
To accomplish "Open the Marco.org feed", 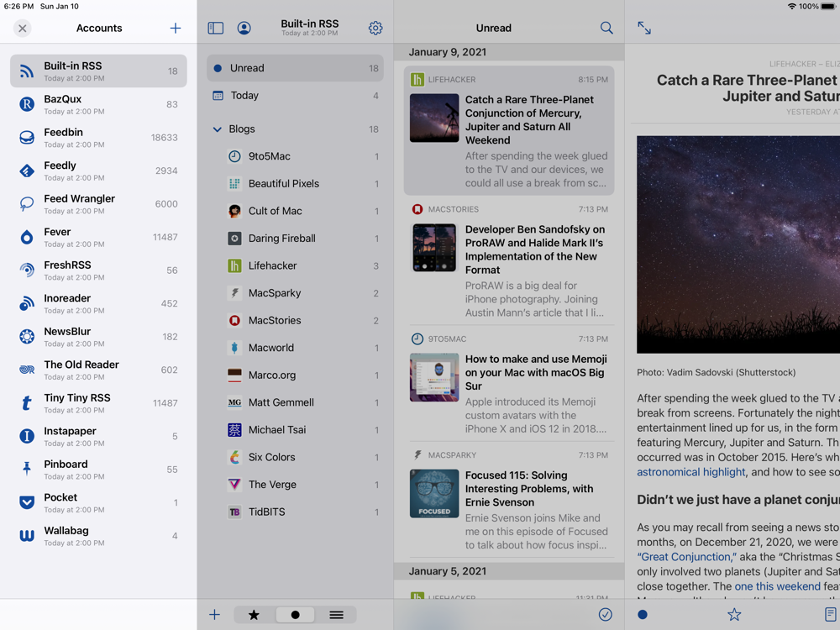I will [x=295, y=375].
